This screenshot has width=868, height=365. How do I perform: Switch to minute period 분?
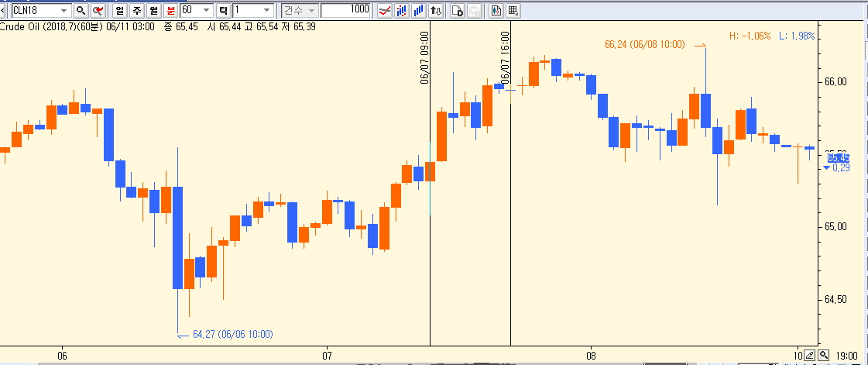(170, 11)
